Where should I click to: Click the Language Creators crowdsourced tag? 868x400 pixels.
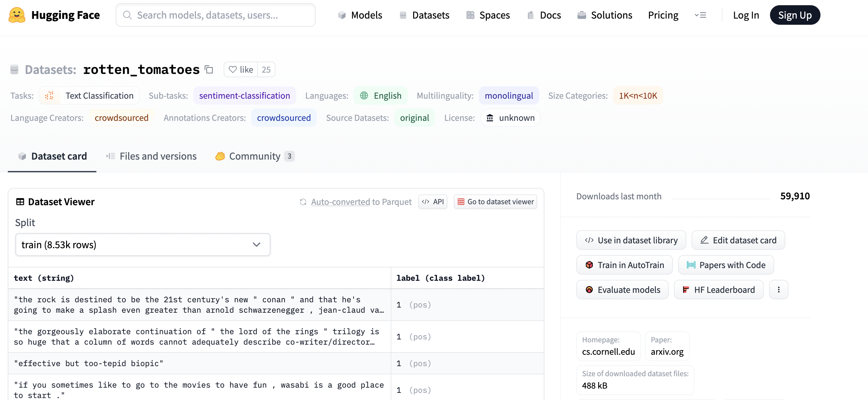coord(121,118)
